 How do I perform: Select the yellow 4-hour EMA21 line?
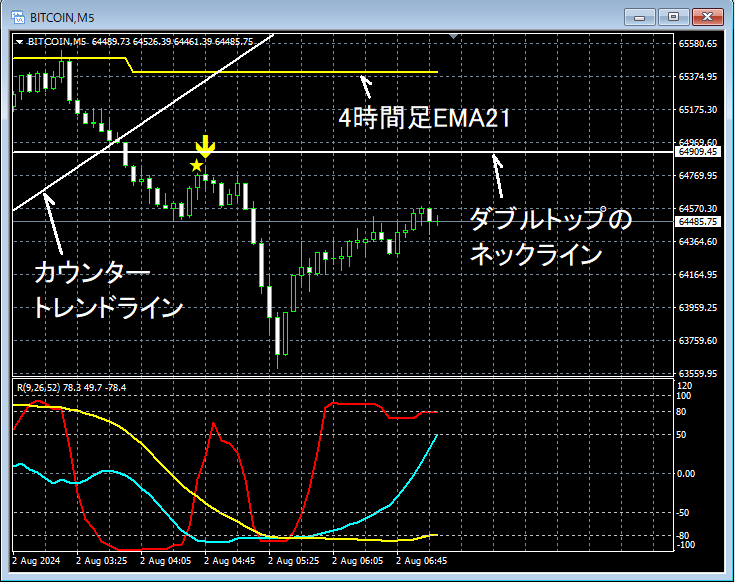click(282, 72)
